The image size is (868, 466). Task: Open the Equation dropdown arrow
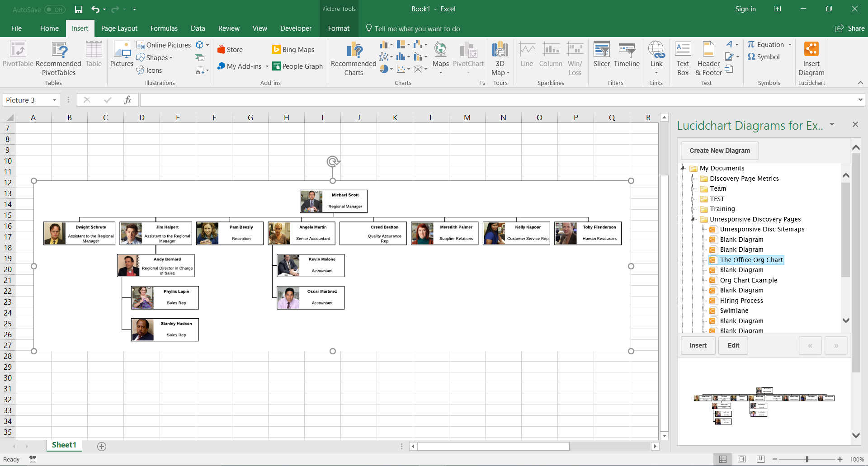[x=790, y=45]
